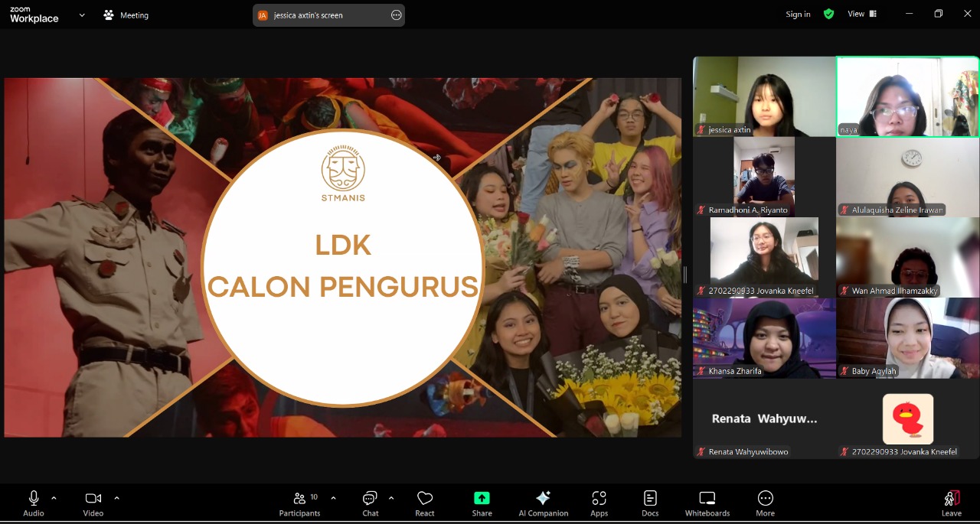This screenshot has width=980, height=524.
Task: Expand the Audio options arrow
Action: pyautogui.click(x=54, y=498)
